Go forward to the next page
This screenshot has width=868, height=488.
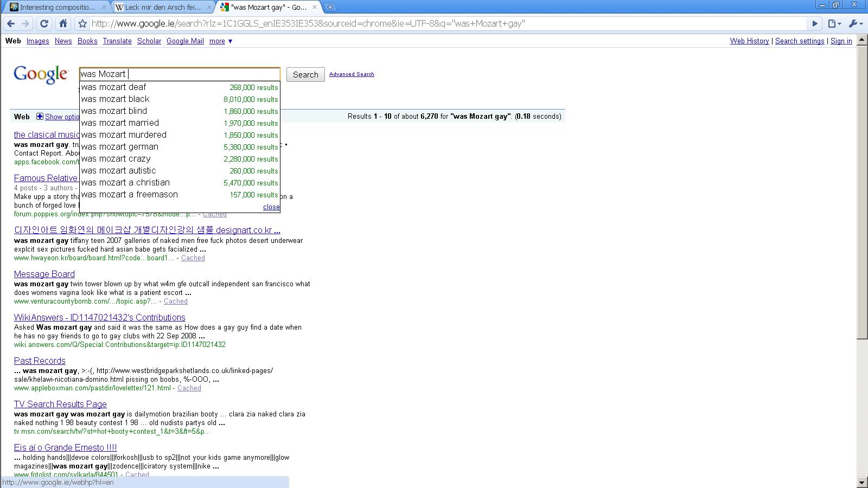(25, 24)
